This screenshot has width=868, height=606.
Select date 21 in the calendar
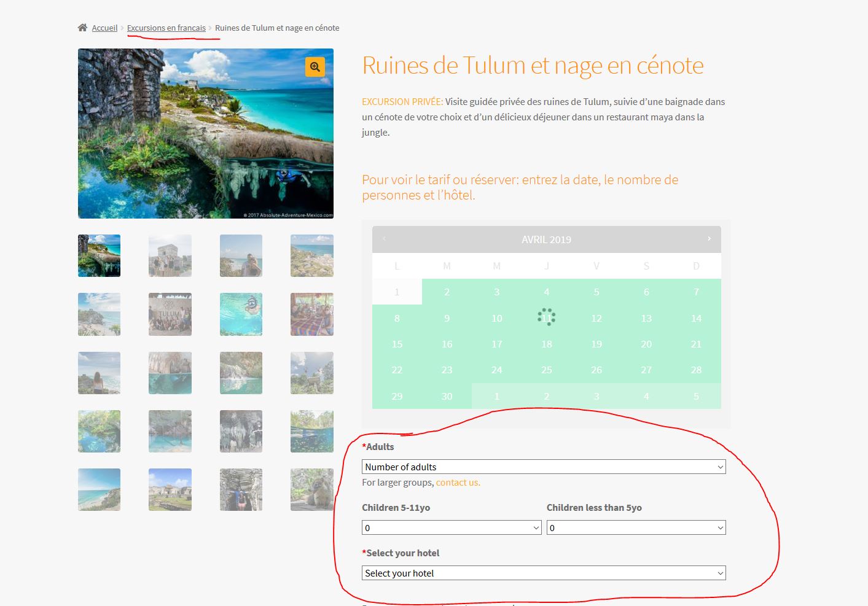tap(696, 344)
